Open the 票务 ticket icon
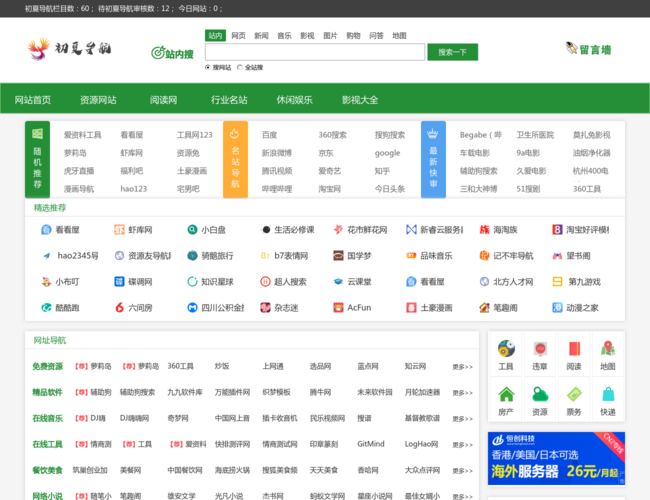Viewport: 650px width, 500px height. pyautogui.click(x=574, y=394)
